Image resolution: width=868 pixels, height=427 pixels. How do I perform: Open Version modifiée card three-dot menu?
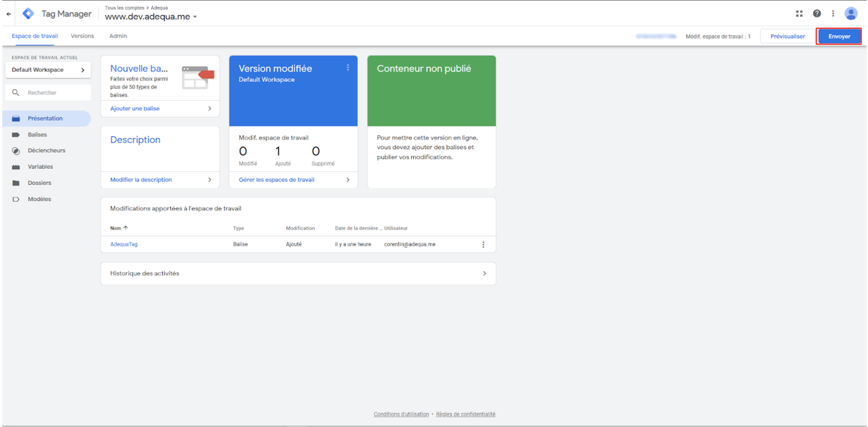coord(348,68)
